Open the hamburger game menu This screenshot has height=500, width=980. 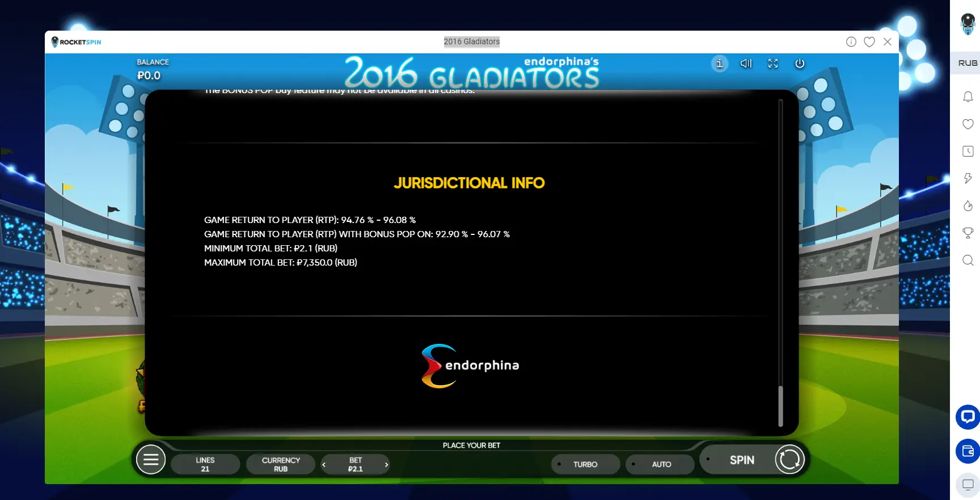click(x=150, y=460)
